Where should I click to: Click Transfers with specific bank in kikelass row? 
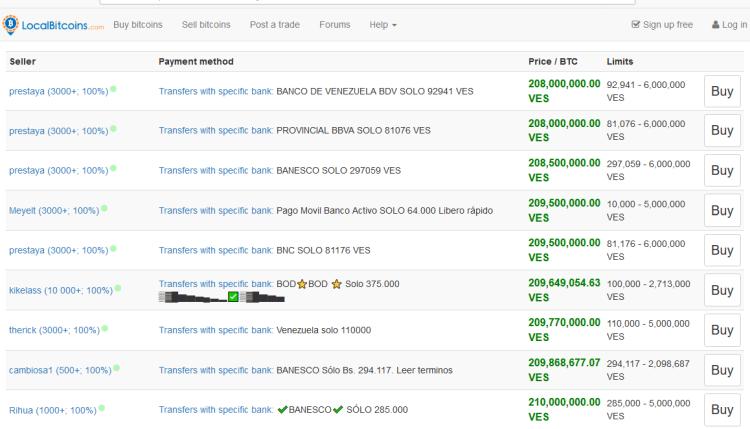(216, 284)
